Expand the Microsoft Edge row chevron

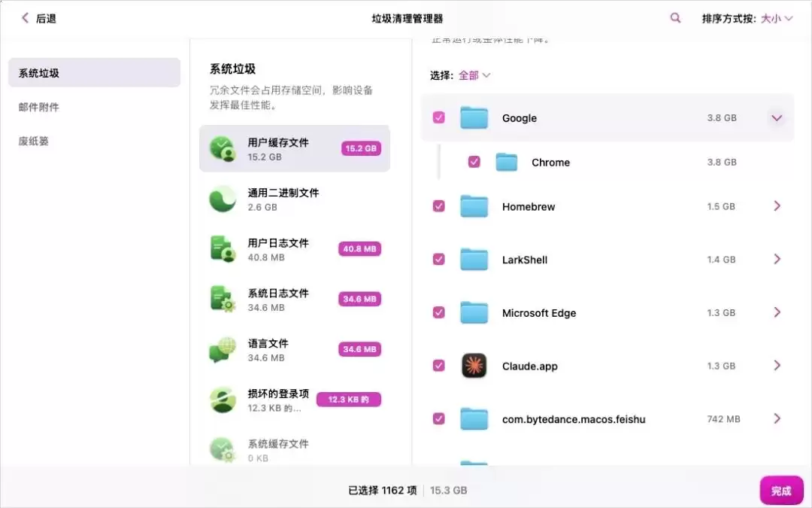[x=777, y=312]
